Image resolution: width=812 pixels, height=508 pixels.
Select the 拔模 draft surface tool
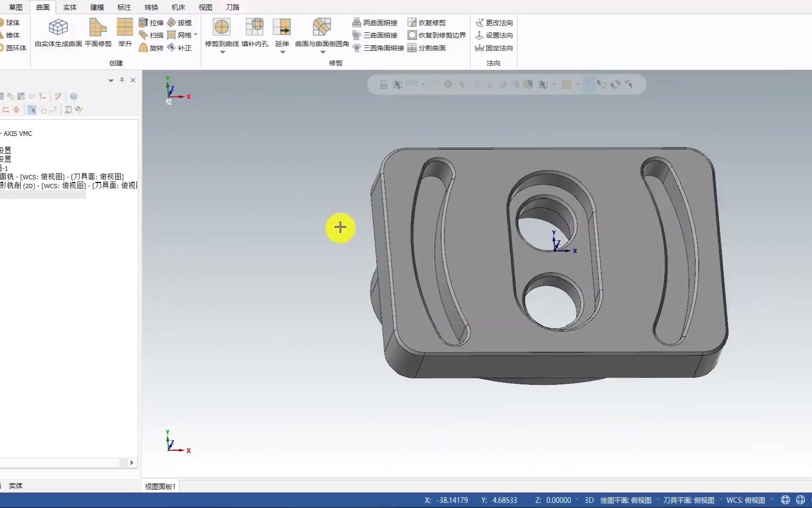click(x=180, y=23)
